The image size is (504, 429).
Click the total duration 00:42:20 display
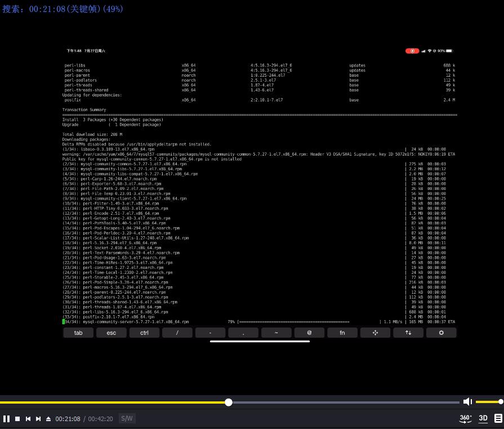(x=100, y=419)
